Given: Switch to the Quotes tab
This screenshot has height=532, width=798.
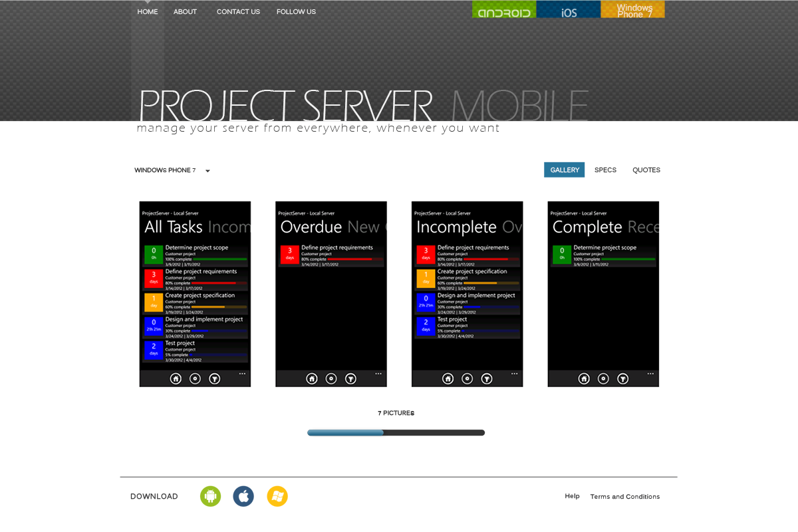Looking at the screenshot, I should pos(646,170).
